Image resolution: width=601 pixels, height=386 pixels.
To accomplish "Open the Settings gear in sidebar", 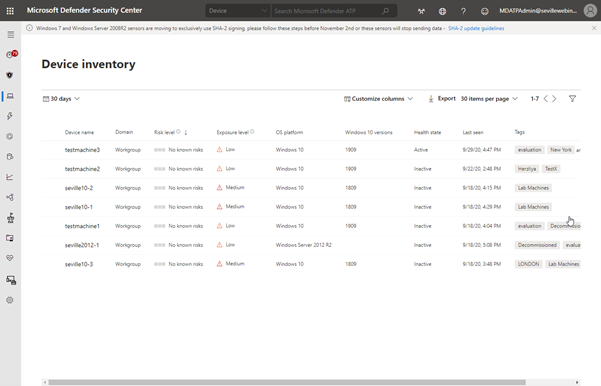I will click(10, 300).
